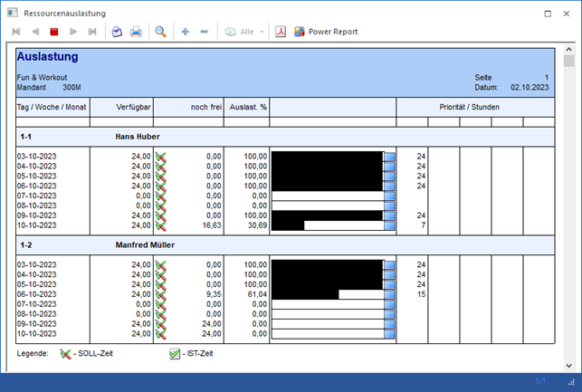Click the printer icon to print report
The height and width of the screenshot is (392, 582).
(x=136, y=32)
